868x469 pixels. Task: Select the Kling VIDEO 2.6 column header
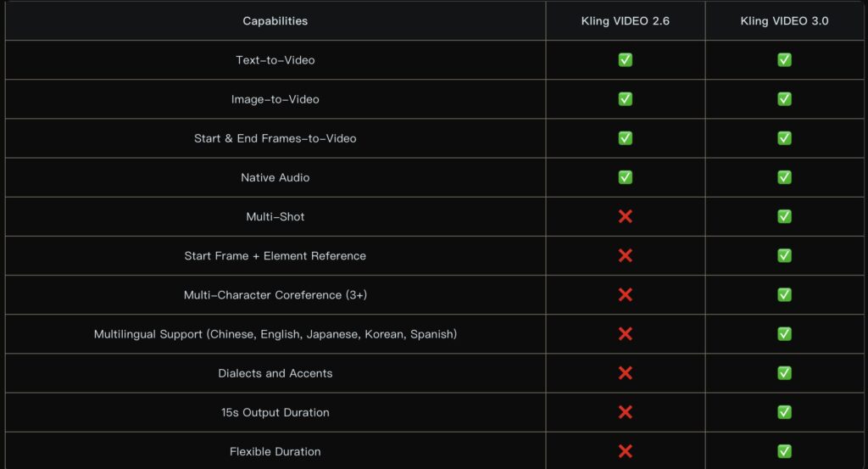(626, 21)
